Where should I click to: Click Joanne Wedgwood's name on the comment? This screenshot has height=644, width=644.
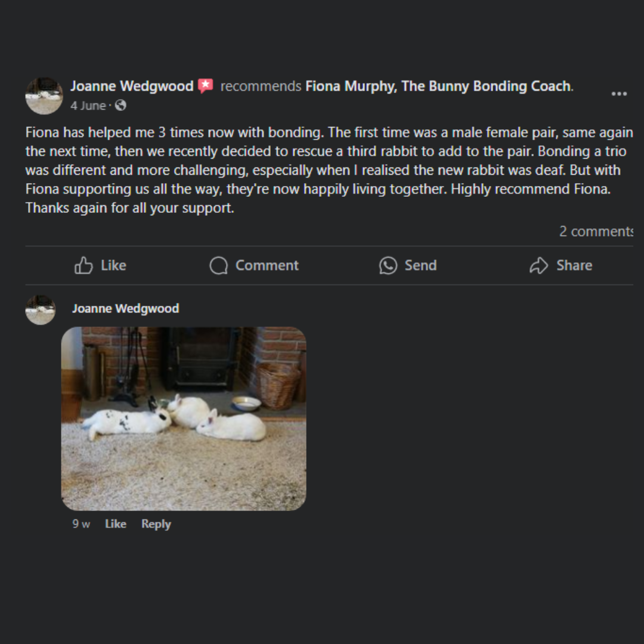tap(125, 308)
